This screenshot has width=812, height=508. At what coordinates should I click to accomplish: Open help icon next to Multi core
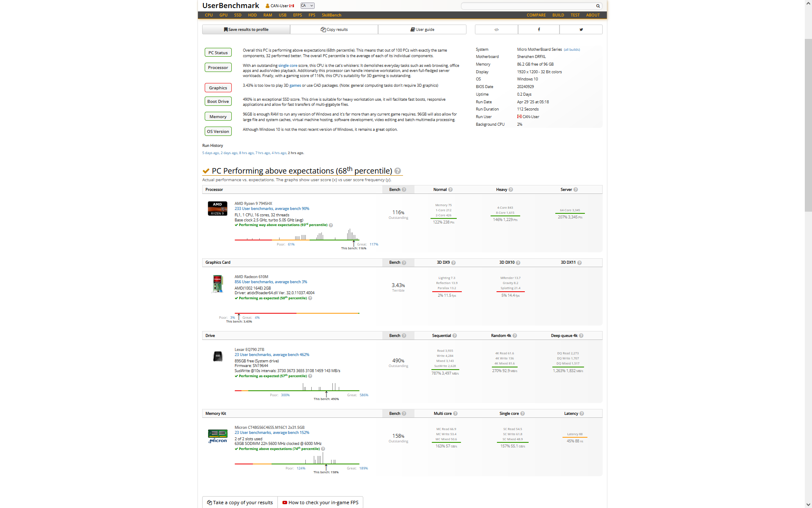tap(455, 414)
